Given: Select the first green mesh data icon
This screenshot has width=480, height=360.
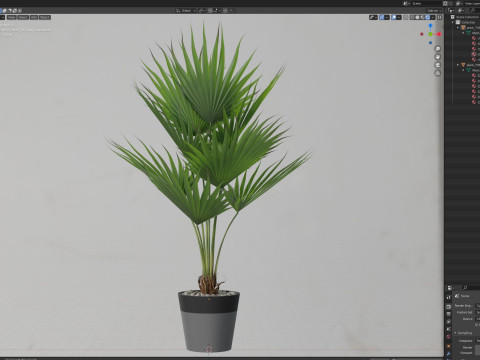Looking at the screenshot, I should [468, 33].
